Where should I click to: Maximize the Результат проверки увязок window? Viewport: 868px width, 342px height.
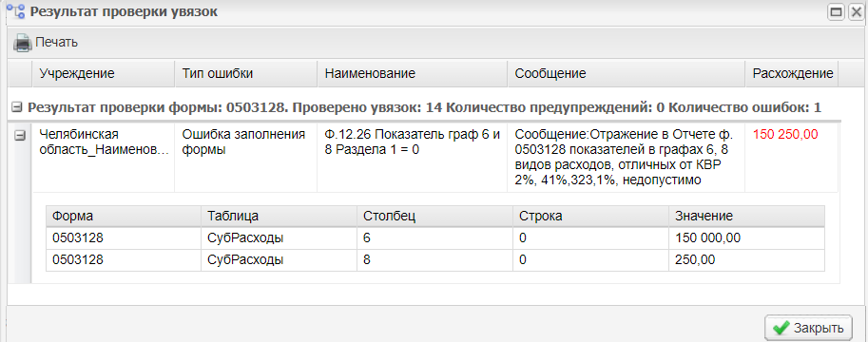tap(836, 12)
